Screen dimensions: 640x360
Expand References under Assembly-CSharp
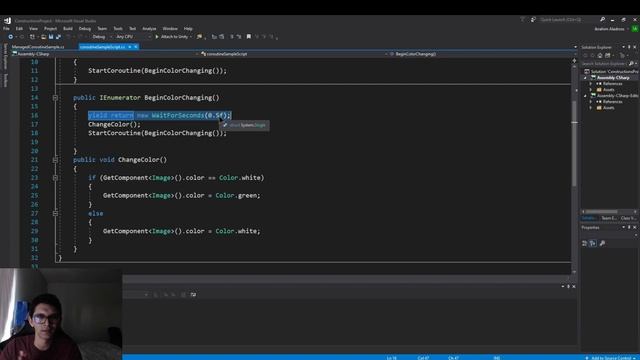point(591,84)
